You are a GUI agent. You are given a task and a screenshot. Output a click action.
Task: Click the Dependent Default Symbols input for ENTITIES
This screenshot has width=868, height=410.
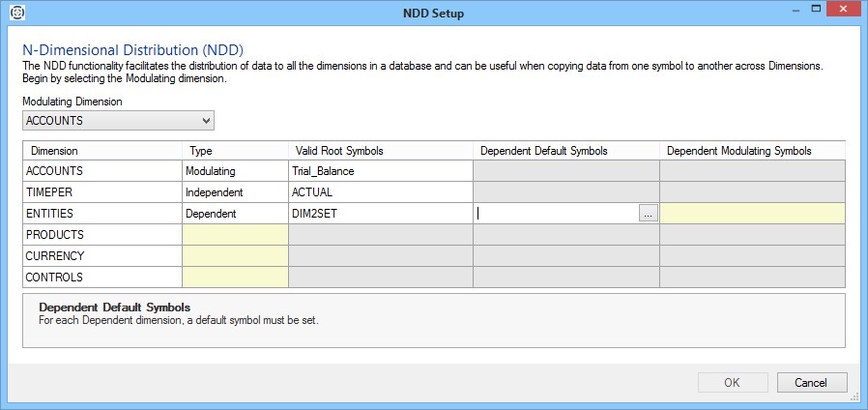[556, 215]
